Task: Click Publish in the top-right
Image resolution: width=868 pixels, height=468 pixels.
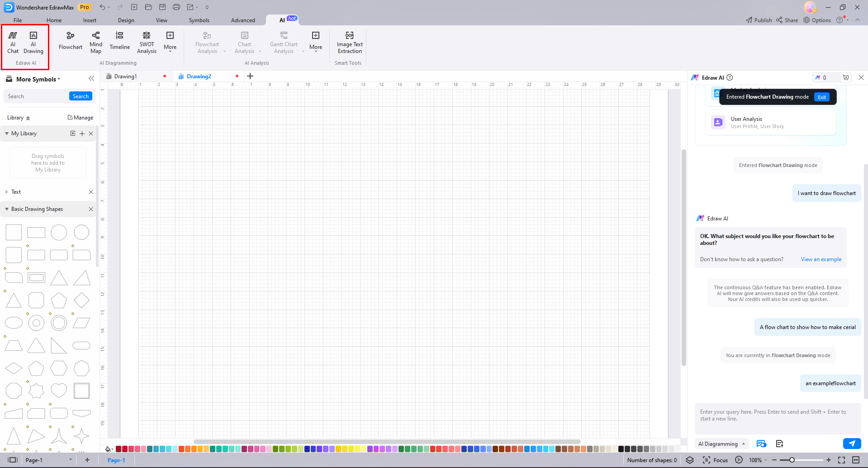Action: [759, 20]
